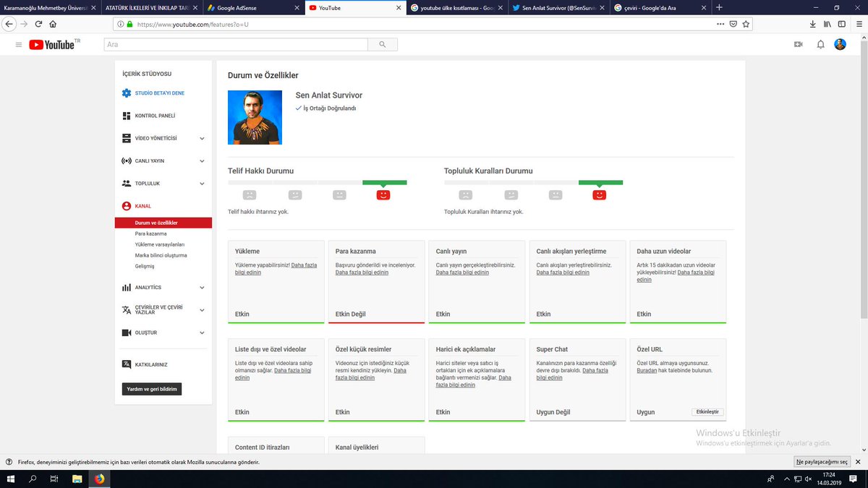This screenshot has height=488, width=868.
Task: Switch to the youtube ülke kısıtlaması tab
Action: click(458, 8)
